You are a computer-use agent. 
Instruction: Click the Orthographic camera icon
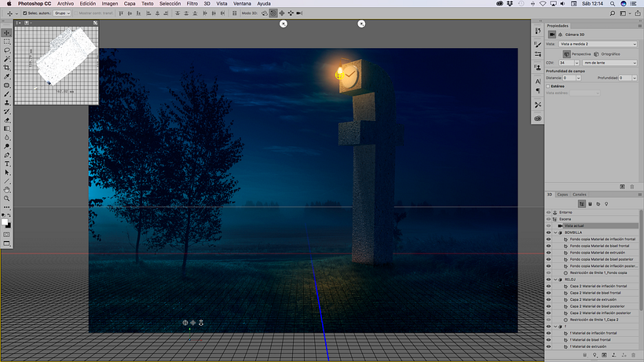596,53
